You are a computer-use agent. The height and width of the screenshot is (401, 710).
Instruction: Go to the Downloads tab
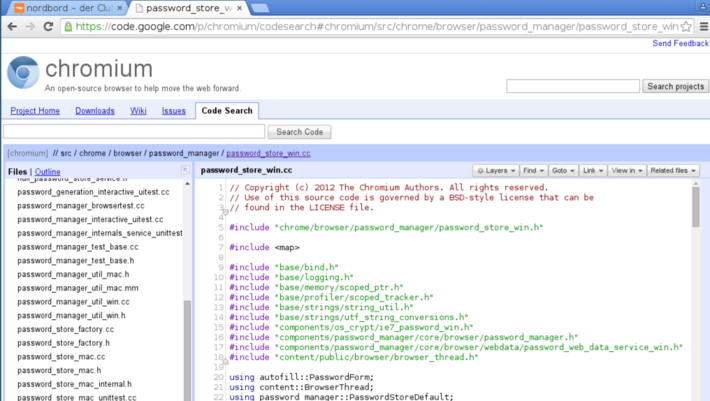95,111
